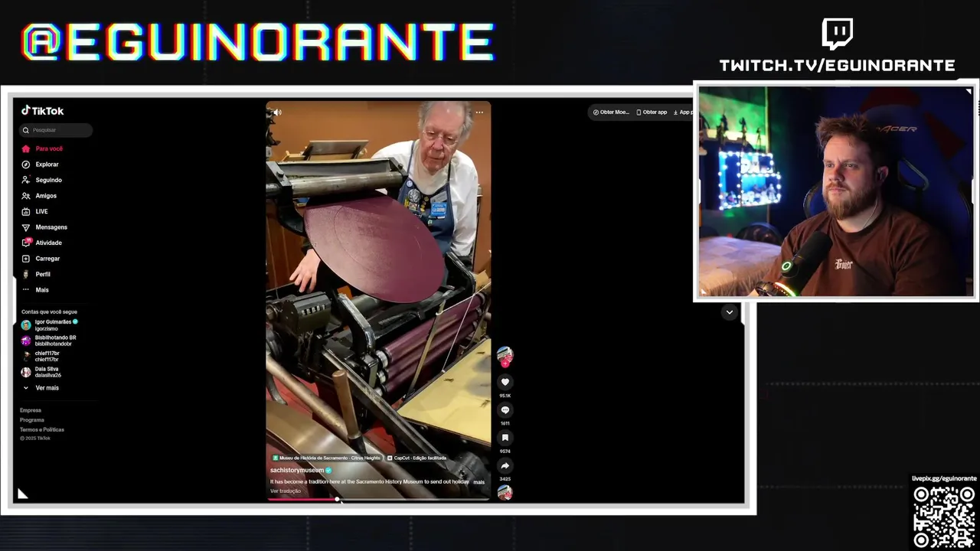
Task: Open the video three-dot options menu
Action: [x=479, y=112]
